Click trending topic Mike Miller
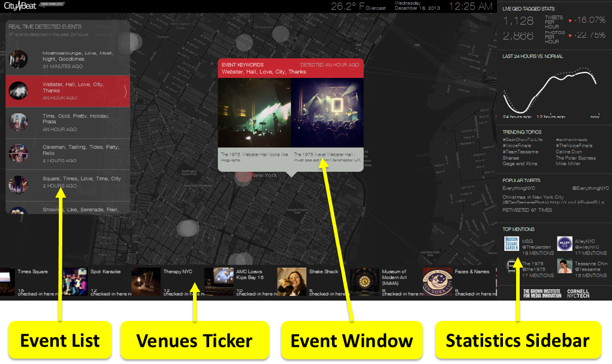 [568, 163]
